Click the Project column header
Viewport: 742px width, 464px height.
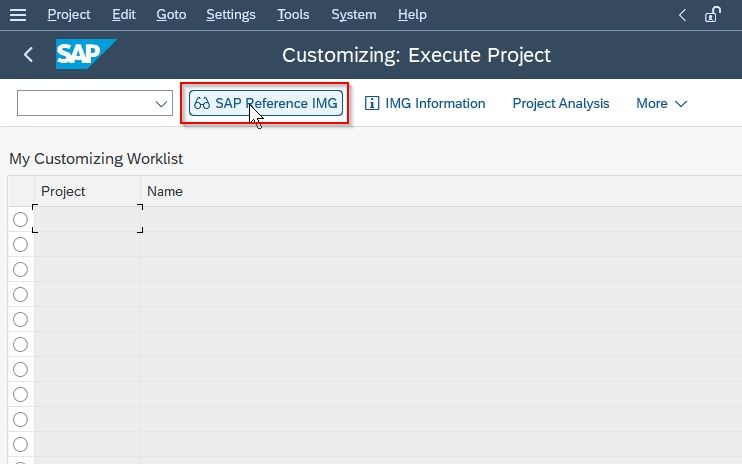click(x=87, y=191)
